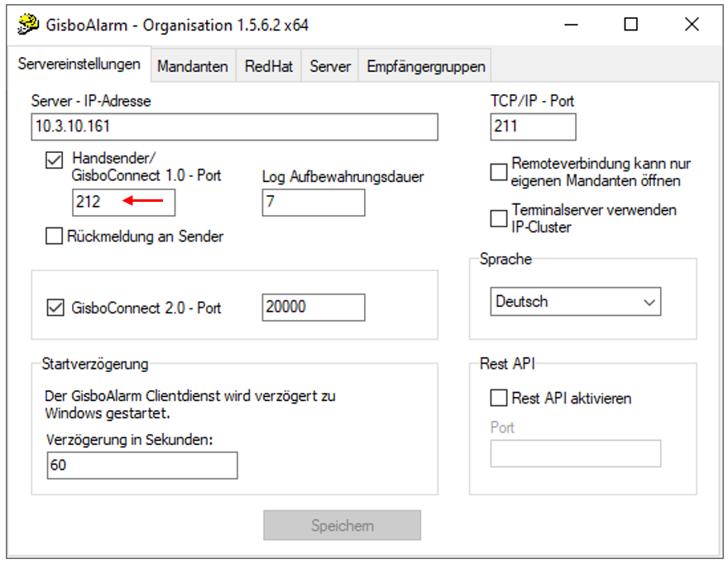Switch to the Servereinstellungen tab
The image size is (728, 564).
(x=79, y=64)
